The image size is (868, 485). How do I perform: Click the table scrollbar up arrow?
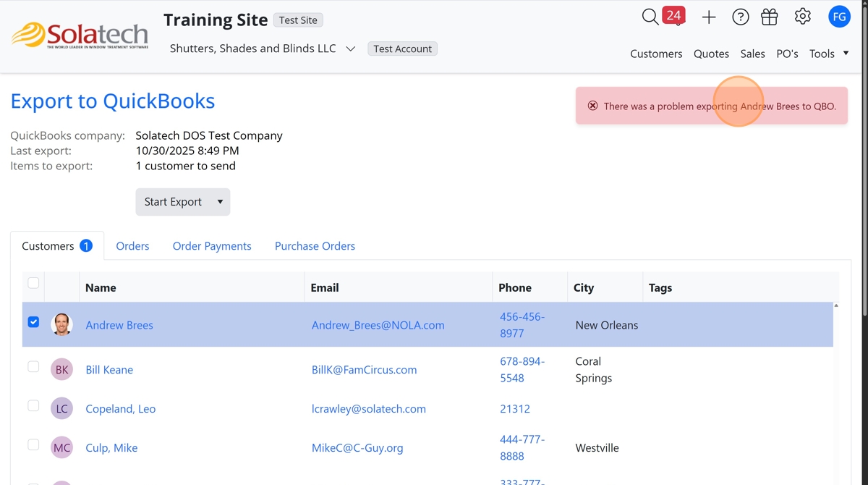pyautogui.click(x=836, y=305)
